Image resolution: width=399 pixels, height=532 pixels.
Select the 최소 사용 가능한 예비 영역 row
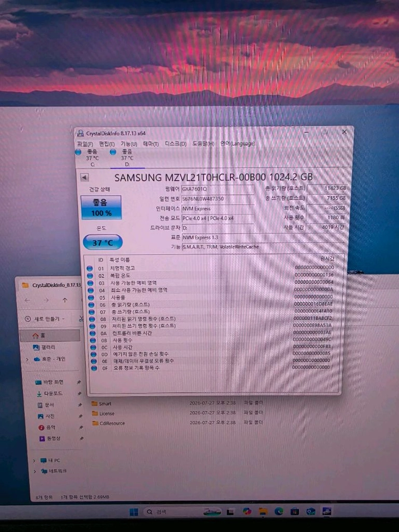click(210, 290)
